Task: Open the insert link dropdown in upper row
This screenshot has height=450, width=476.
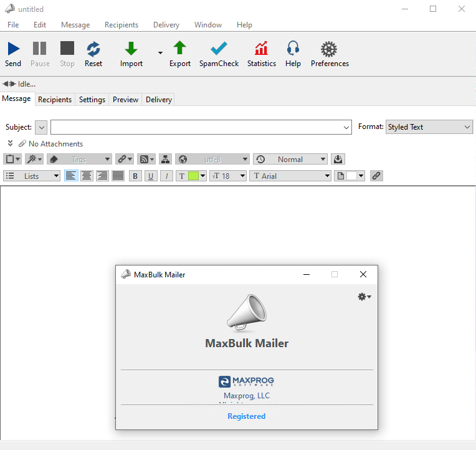Action: (x=125, y=159)
